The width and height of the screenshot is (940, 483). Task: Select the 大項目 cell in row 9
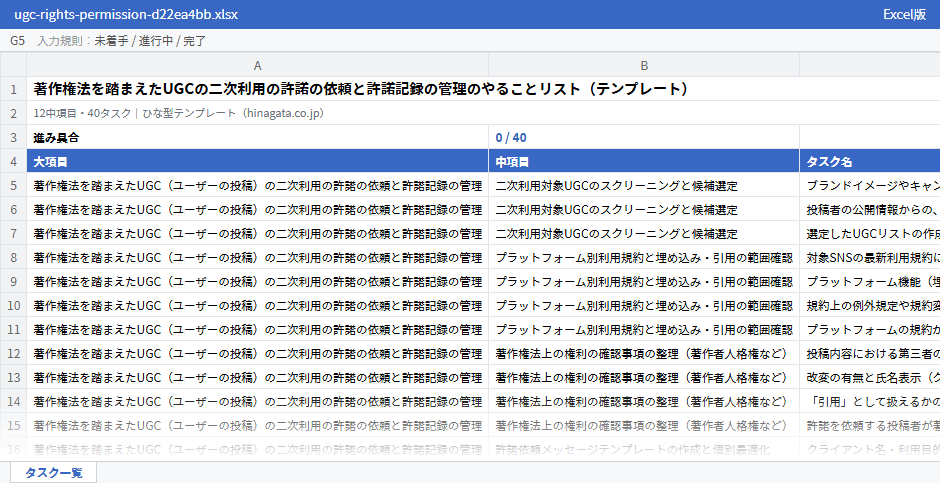point(257,281)
